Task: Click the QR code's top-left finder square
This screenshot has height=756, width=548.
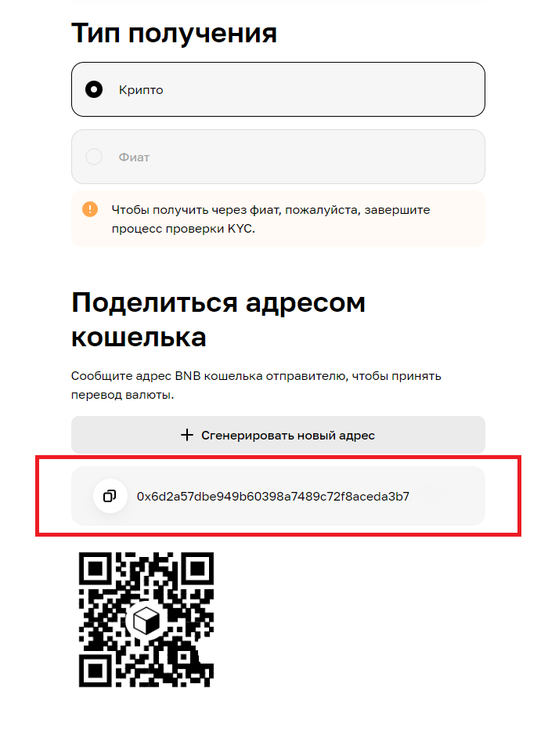Action: (x=96, y=570)
